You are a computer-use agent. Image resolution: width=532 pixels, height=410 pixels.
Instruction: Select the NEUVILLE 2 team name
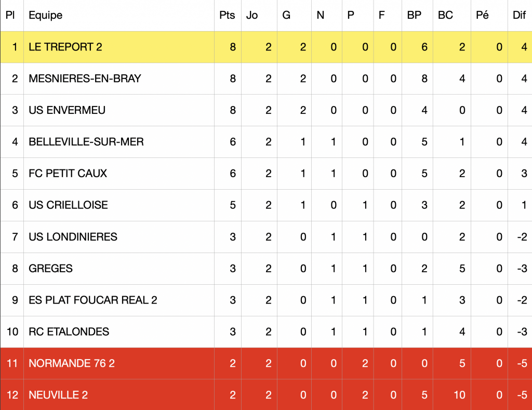tap(58, 395)
